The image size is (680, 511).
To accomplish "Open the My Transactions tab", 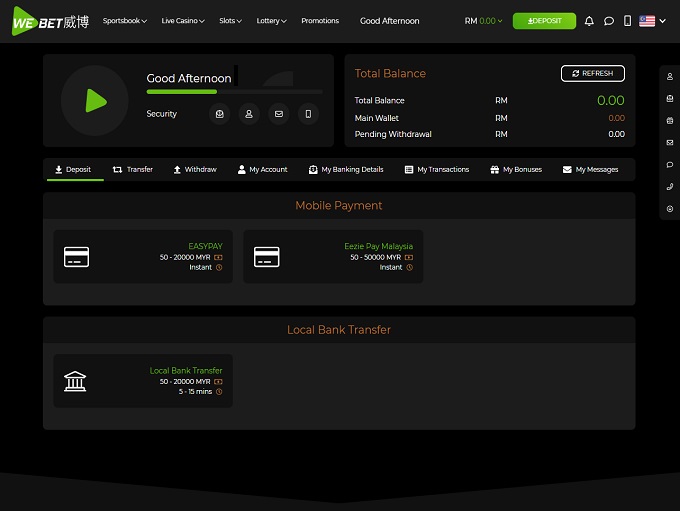I will [x=437, y=170].
